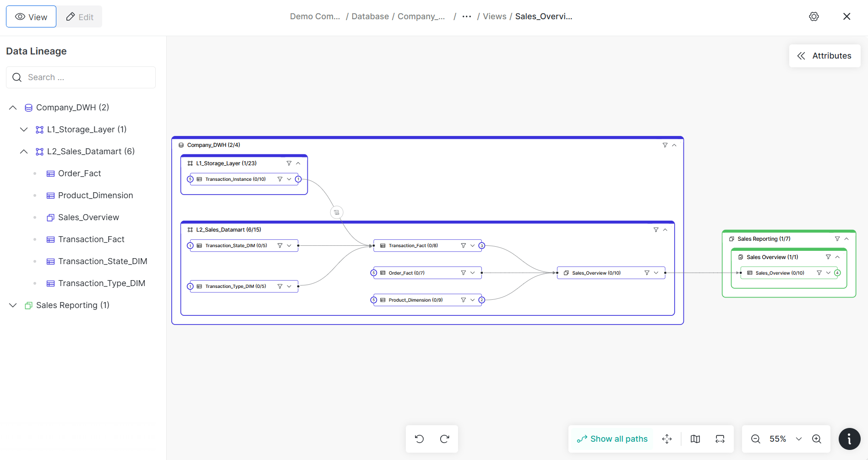Viewport: 868px width, 460px height.
Task: Open the Demo Com... breadcrumb
Action: click(315, 16)
